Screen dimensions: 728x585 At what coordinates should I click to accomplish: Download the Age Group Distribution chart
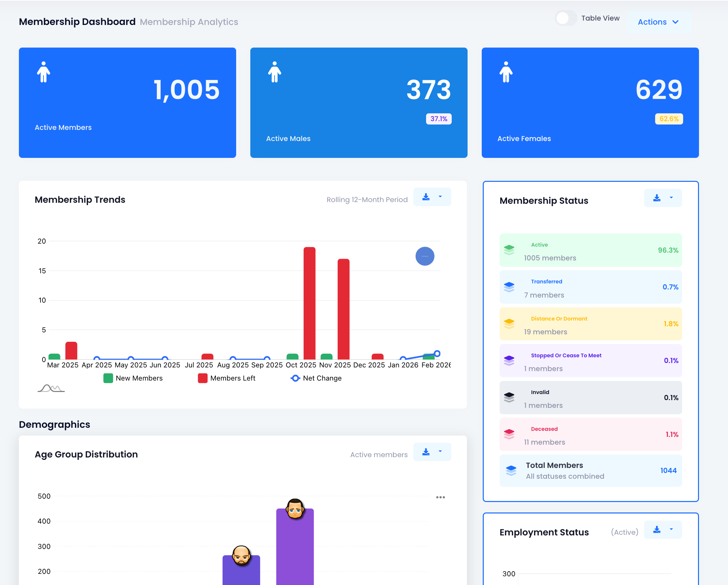pyautogui.click(x=426, y=452)
